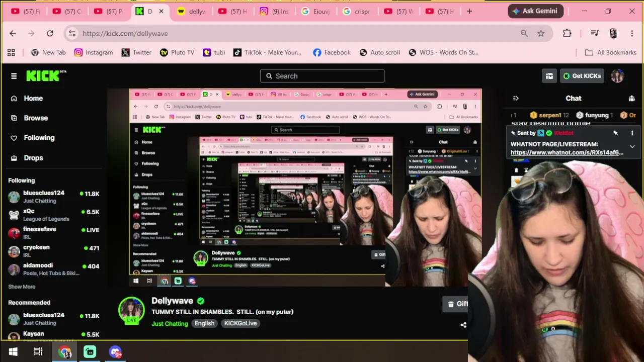This screenshot has height=362, width=644.
Task: Switch to the "dellyw" tab
Action: pyautogui.click(x=191, y=11)
